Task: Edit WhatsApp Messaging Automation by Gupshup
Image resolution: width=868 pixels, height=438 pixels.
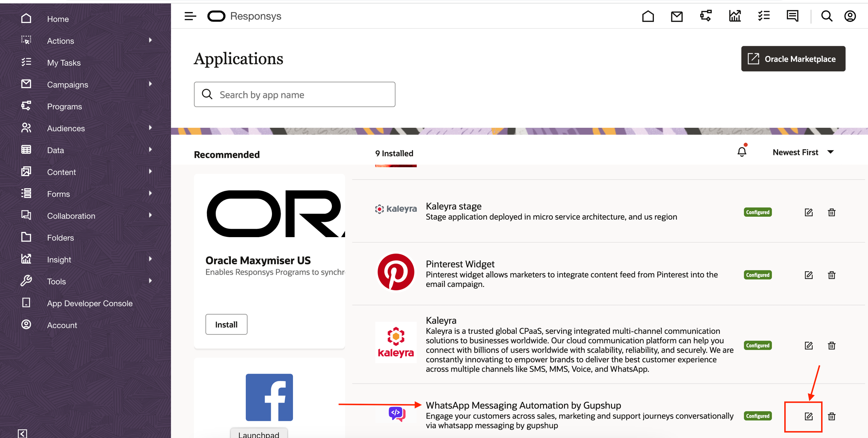Action: (808, 416)
